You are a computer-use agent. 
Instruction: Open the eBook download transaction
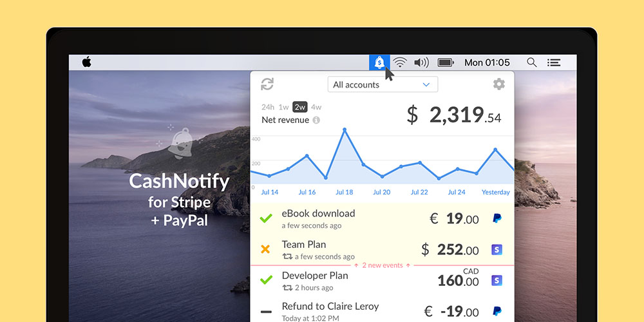coord(382,218)
